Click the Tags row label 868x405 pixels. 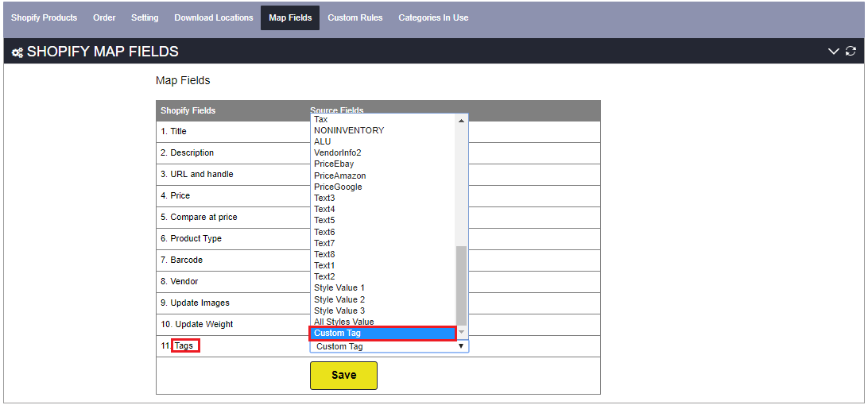[184, 345]
